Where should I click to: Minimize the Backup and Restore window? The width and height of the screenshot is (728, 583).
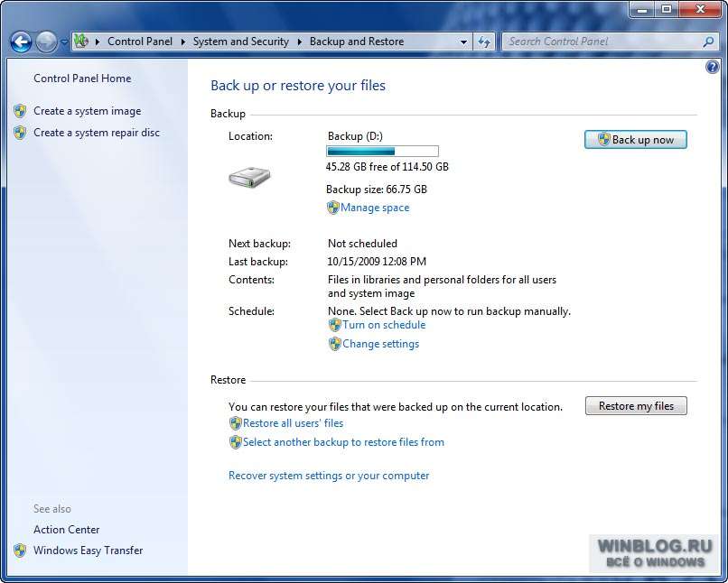pos(642,9)
